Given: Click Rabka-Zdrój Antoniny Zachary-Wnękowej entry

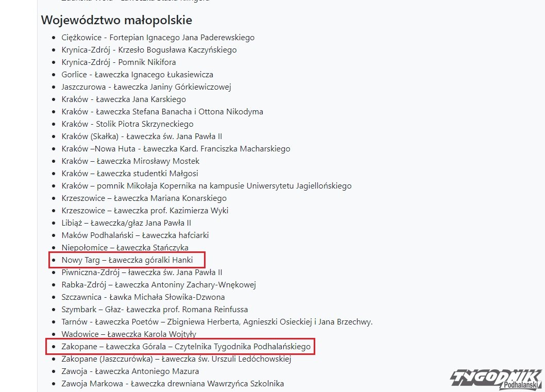Looking at the screenshot, I should point(159,285).
